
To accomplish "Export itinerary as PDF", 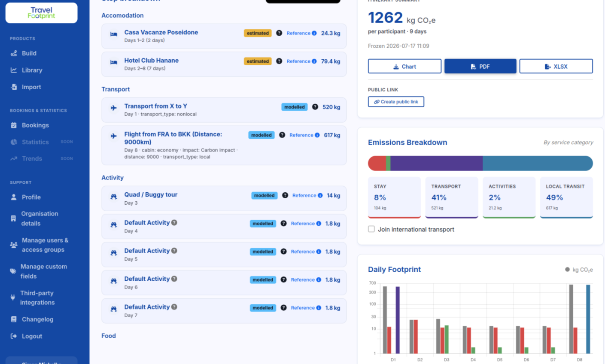I will pos(480,67).
